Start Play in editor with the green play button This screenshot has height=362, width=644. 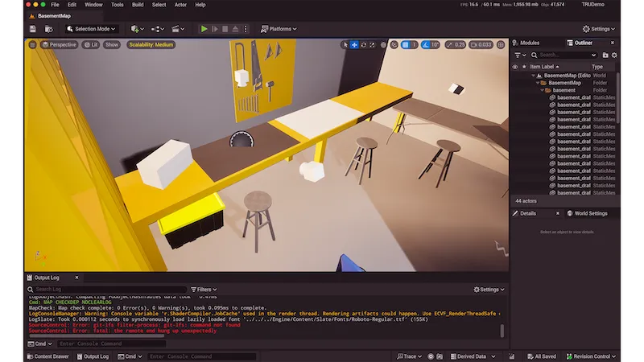pyautogui.click(x=204, y=29)
